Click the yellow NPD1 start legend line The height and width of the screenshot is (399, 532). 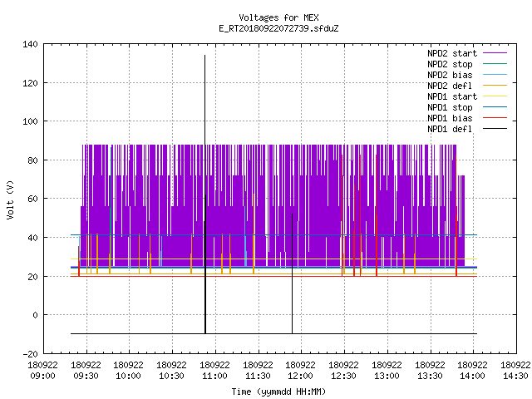(495, 96)
